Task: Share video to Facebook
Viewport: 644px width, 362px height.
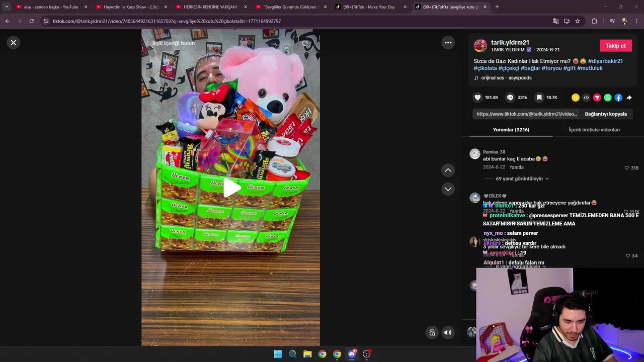Action: point(618,98)
